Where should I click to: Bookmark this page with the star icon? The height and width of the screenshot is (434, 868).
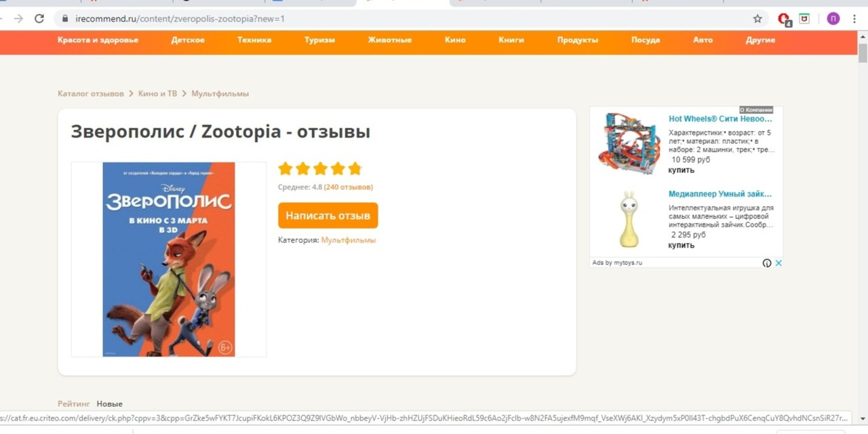pos(757,19)
